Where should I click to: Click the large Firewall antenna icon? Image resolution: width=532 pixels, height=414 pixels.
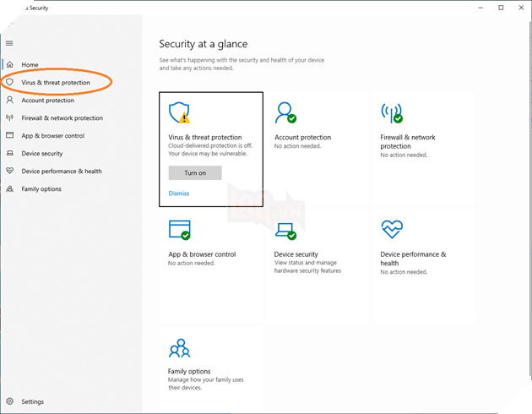pyautogui.click(x=392, y=113)
